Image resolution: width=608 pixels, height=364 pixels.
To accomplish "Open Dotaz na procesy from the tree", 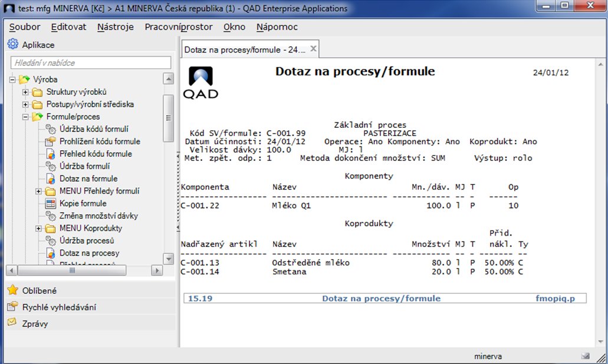I will point(90,253).
